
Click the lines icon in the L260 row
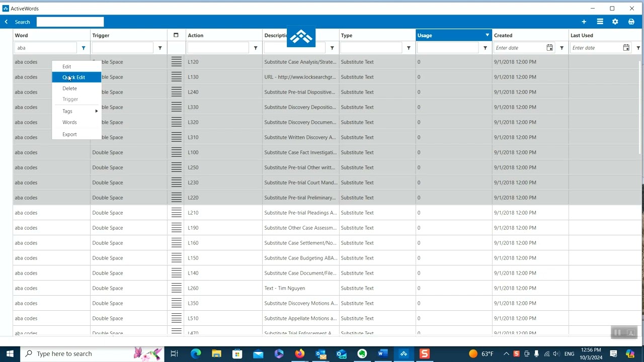(x=176, y=288)
